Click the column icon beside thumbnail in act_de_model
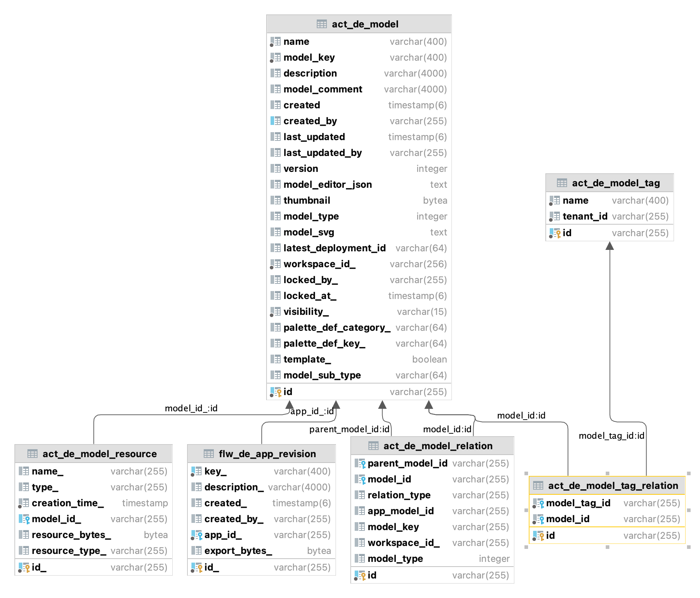This screenshot has width=700, height=598. point(276,200)
